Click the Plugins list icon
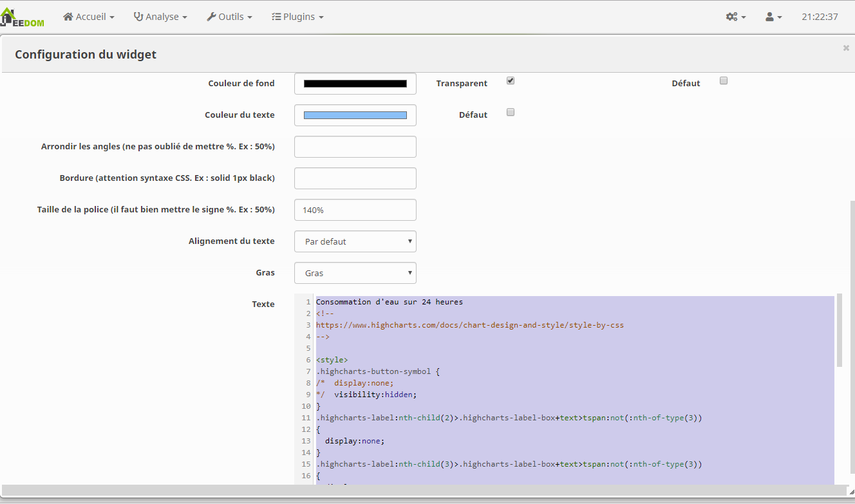This screenshot has height=504, width=855. [276, 17]
